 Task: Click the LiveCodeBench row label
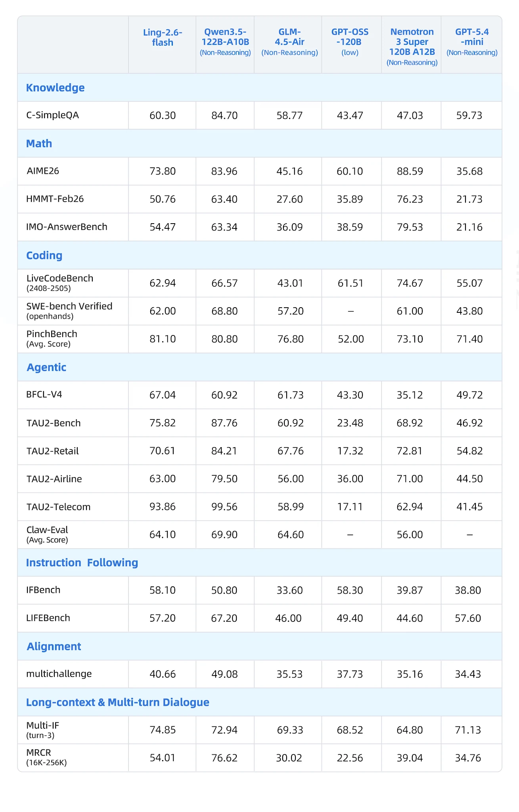60,283
